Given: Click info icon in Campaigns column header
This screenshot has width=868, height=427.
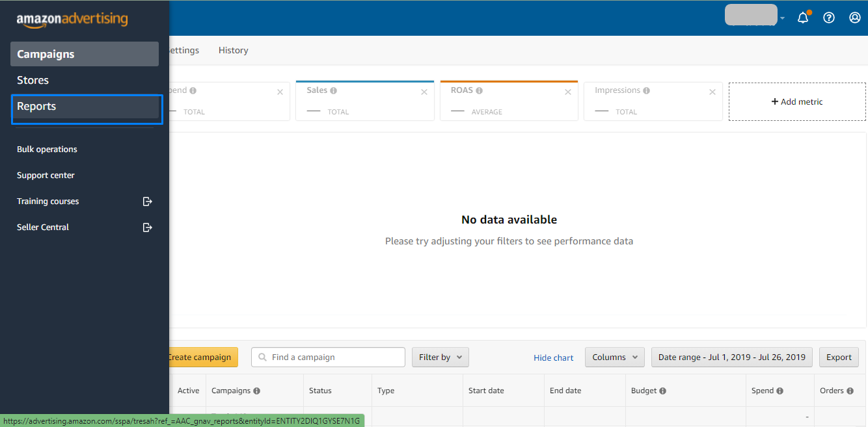Looking at the screenshot, I should (x=256, y=391).
